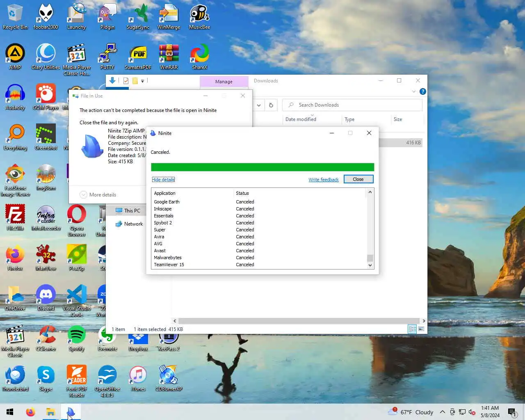Click the Hide details link in Ninite
Image resolution: width=525 pixels, height=420 pixels.
163,180
